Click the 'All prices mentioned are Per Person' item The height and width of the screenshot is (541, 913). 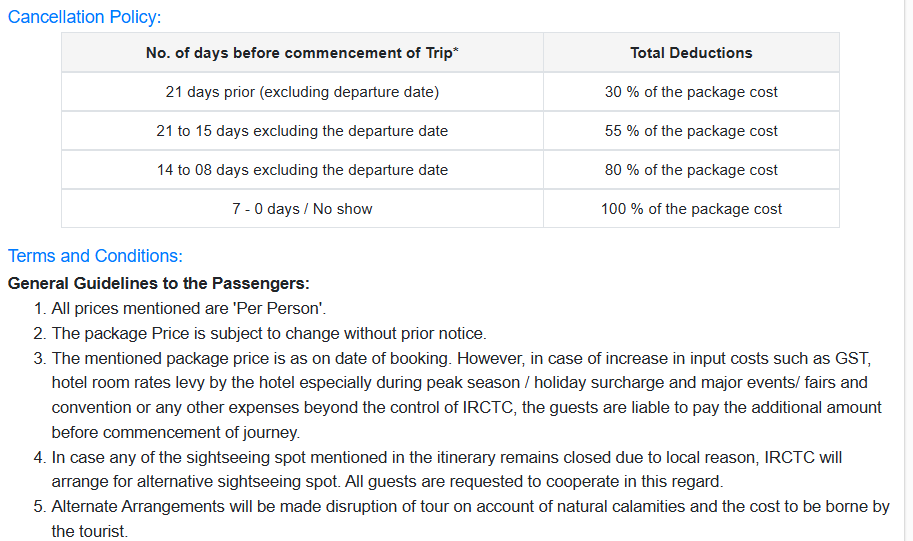coord(189,309)
